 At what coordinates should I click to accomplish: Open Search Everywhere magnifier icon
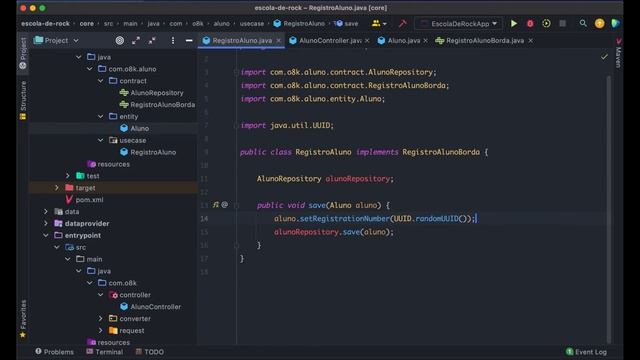point(583,24)
